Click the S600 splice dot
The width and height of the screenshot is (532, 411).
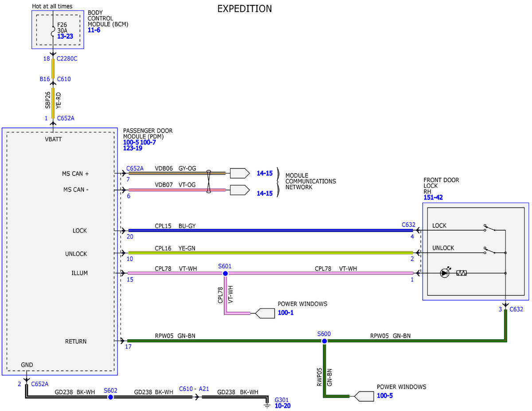[325, 341]
